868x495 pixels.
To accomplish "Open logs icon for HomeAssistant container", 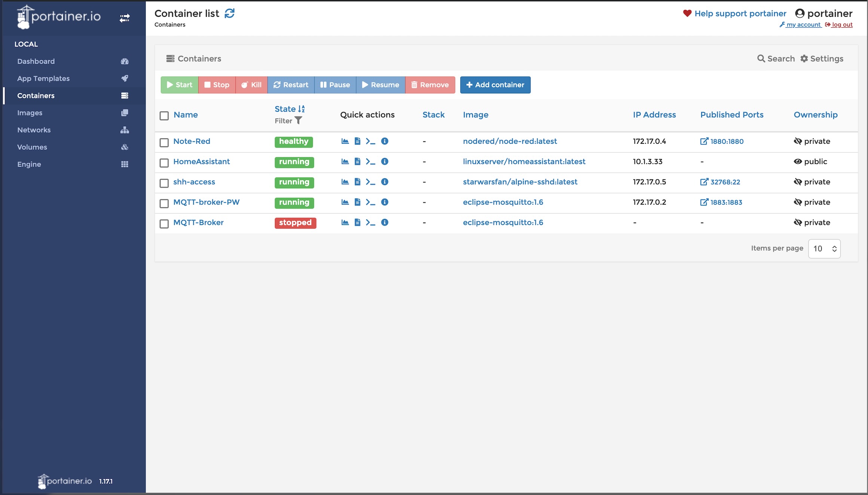I will coord(357,161).
